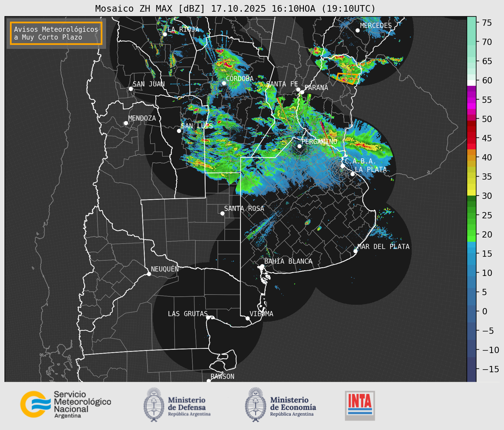Click the C.A.B.A. city label

[361, 161]
